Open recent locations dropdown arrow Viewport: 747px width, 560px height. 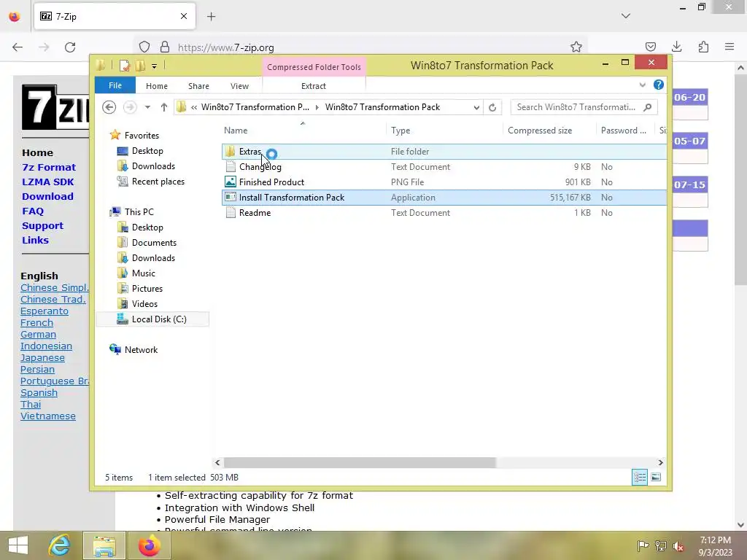147,107
